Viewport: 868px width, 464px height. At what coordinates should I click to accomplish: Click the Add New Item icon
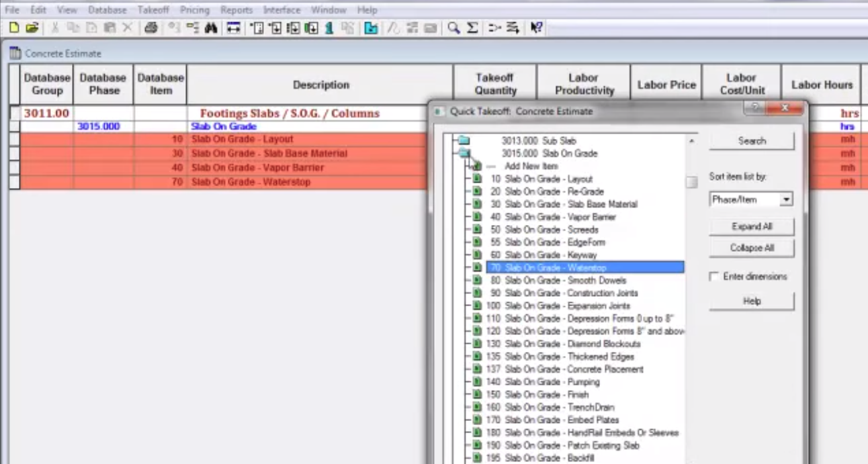(x=477, y=166)
